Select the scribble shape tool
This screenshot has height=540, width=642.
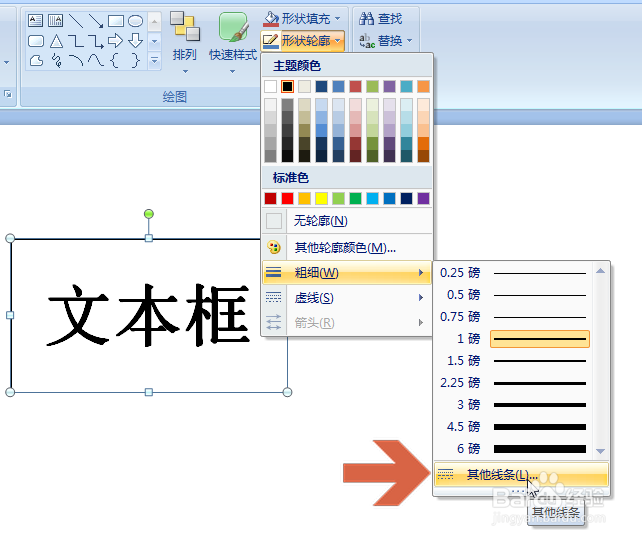(57, 61)
